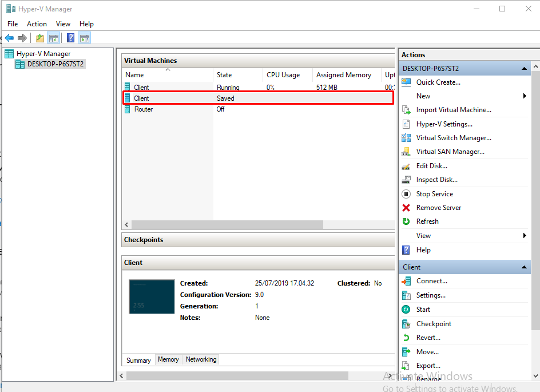Click Actions pane scrollbar up arrow
Image resolution: width=540 pixels, height=392 pixels.
535,66
